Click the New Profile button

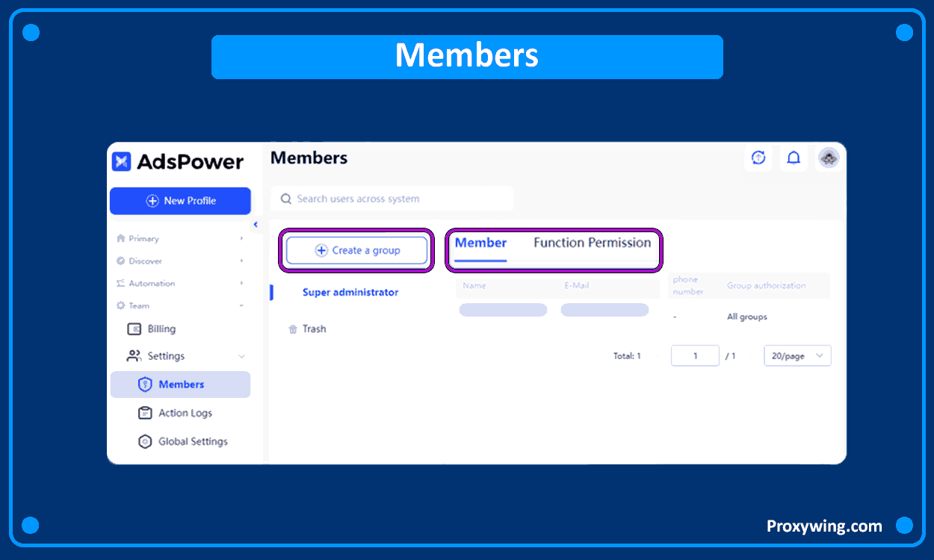(180, 201)
